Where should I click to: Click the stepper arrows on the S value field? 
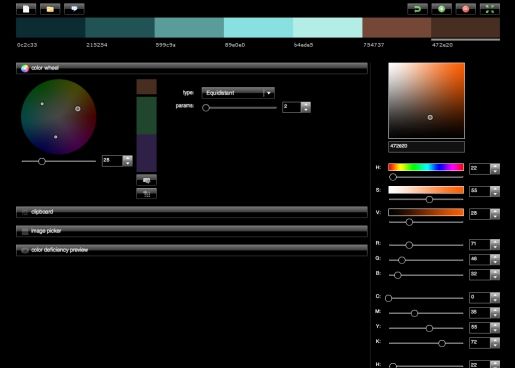(x=495, y=191)
